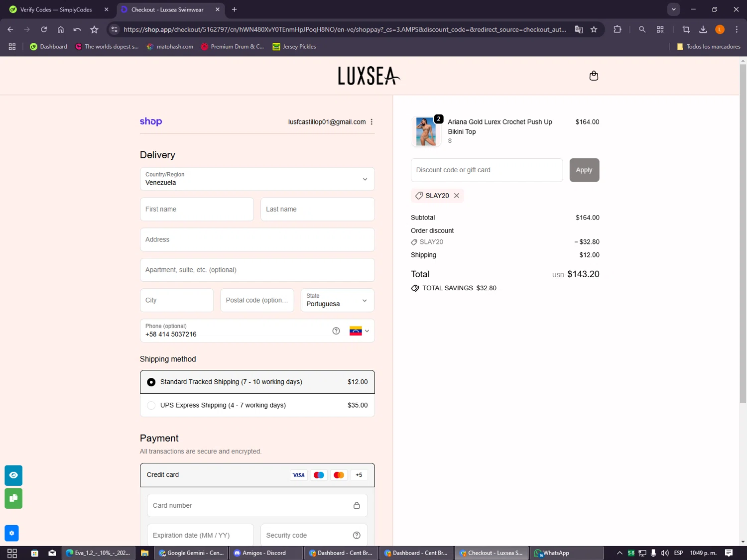Screen dimensions: 747x560
Task: Bookmark page using address bar star
Action: (594, 29)
